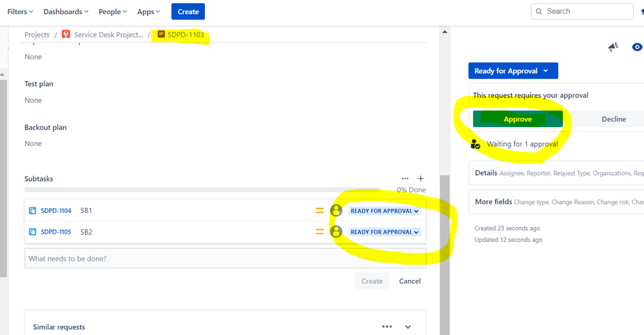Go to Projects breadcrumb link
The image size is (644, 335).
[x=37, y=34]
